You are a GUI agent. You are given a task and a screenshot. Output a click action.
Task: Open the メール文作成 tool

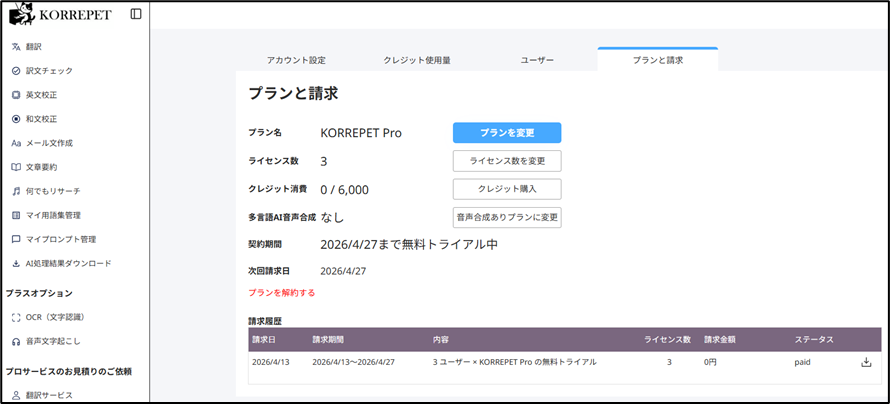point(48,143)
